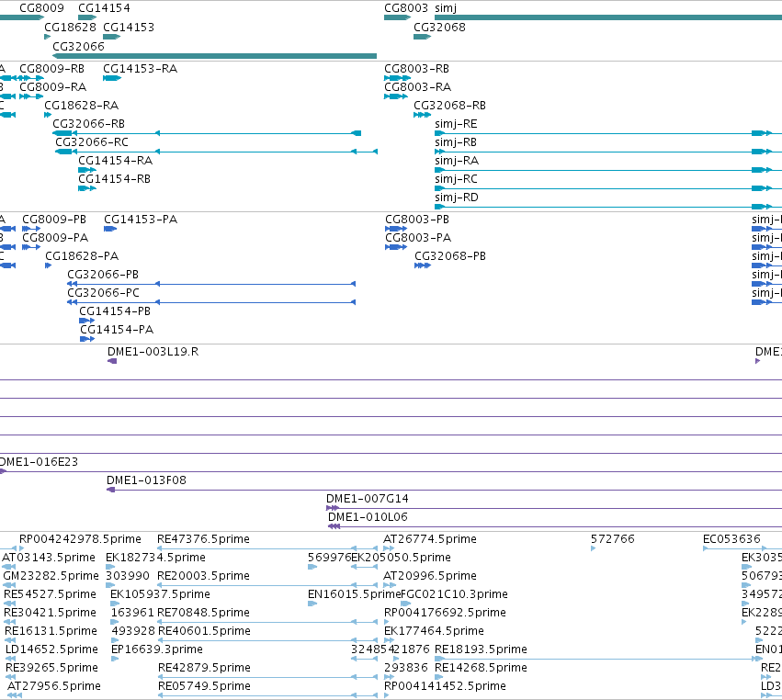
Task: Open protein CG8009-PB
Action: coord(54,220)
